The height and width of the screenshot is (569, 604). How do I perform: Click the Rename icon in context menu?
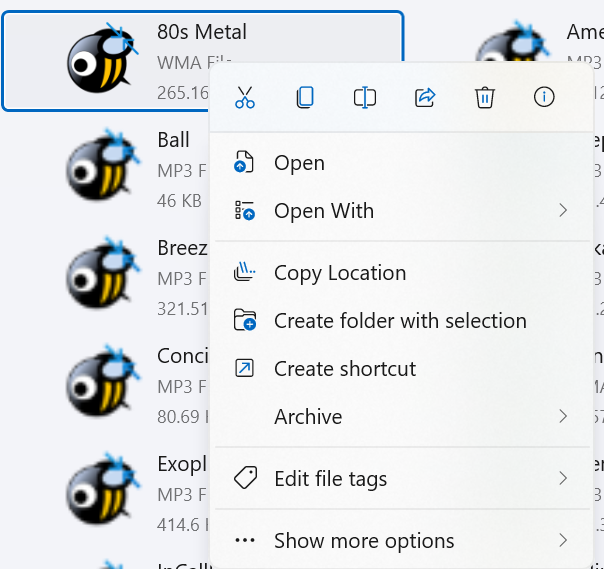point(365,97)
